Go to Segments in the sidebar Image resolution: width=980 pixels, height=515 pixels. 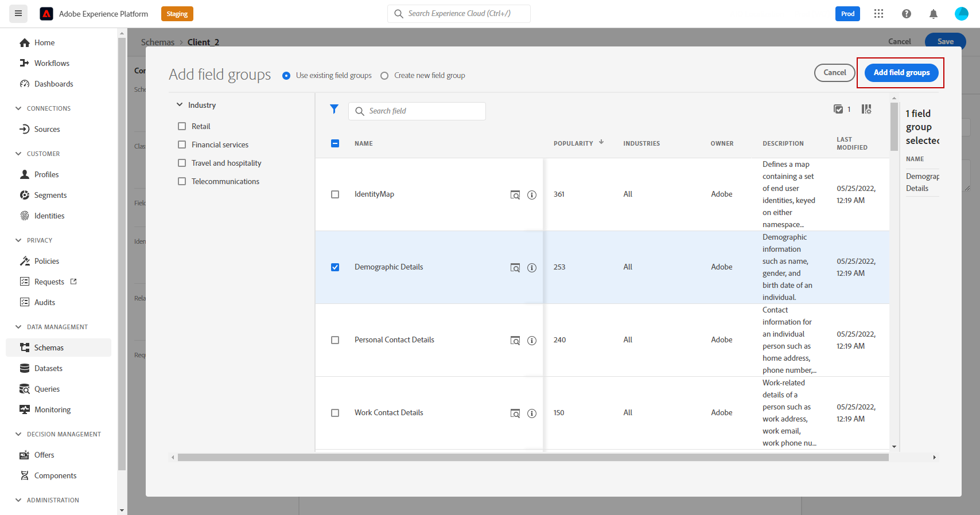point(50,195)
